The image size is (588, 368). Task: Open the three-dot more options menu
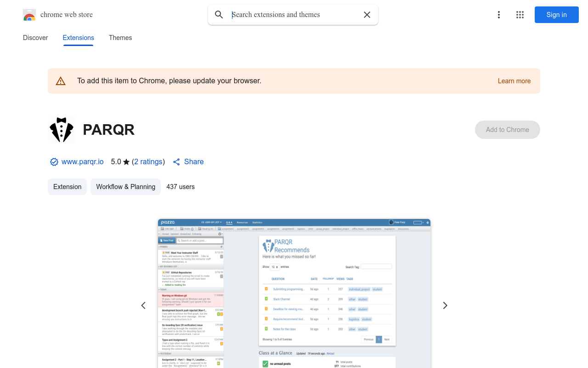pyautogui.click(x=499, y=15)
